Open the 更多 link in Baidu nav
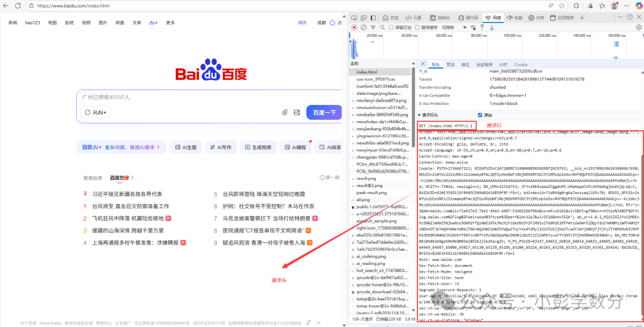Viewport: 644px width, 327px height. point(171,23)
